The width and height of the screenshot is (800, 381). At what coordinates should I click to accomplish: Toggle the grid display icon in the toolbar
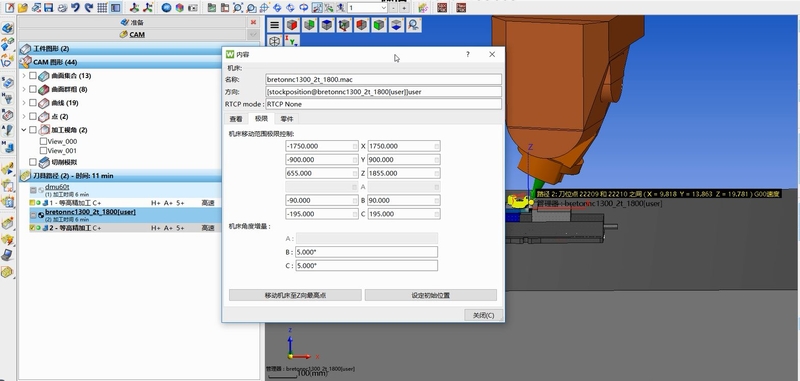pyautogui.click(x=102, y=8)
